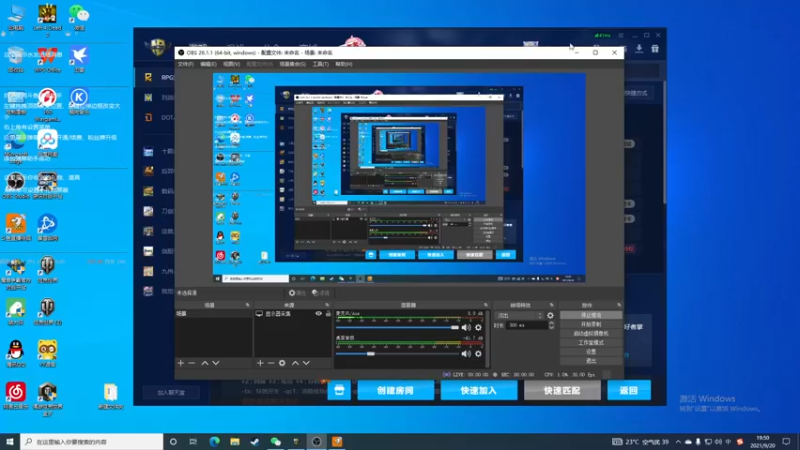Open File Explorer from the taskbar

pos(235,442)
